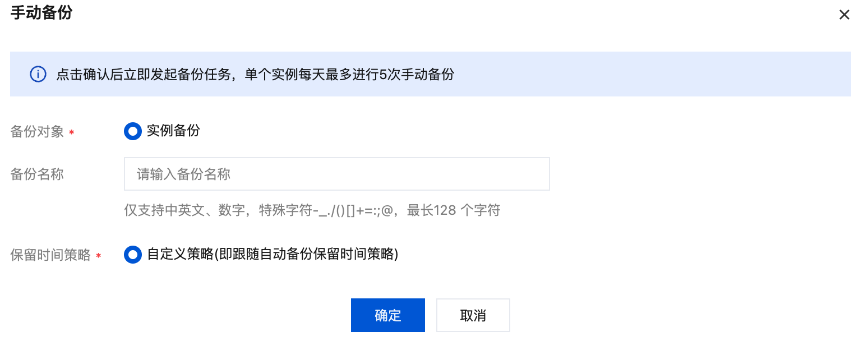868x341 pixels.
Task: Select the 实例备份 radio button
Action: pos(133,131)
